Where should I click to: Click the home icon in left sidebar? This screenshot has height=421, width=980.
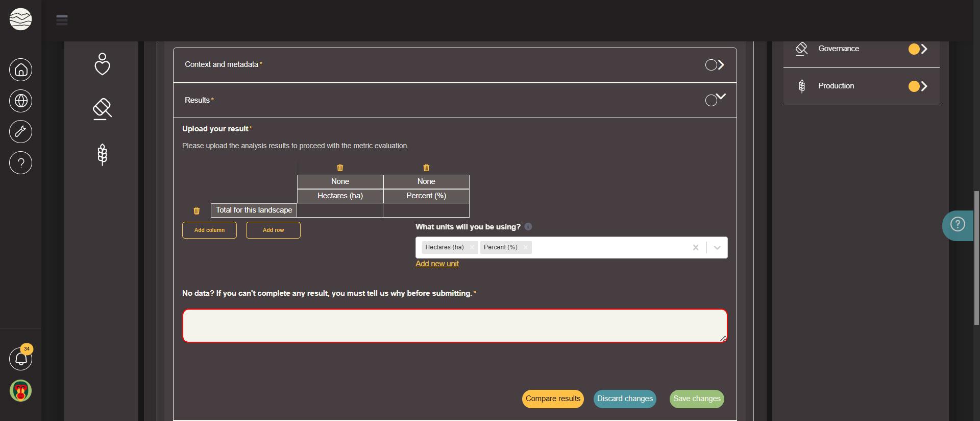point(20,70)
